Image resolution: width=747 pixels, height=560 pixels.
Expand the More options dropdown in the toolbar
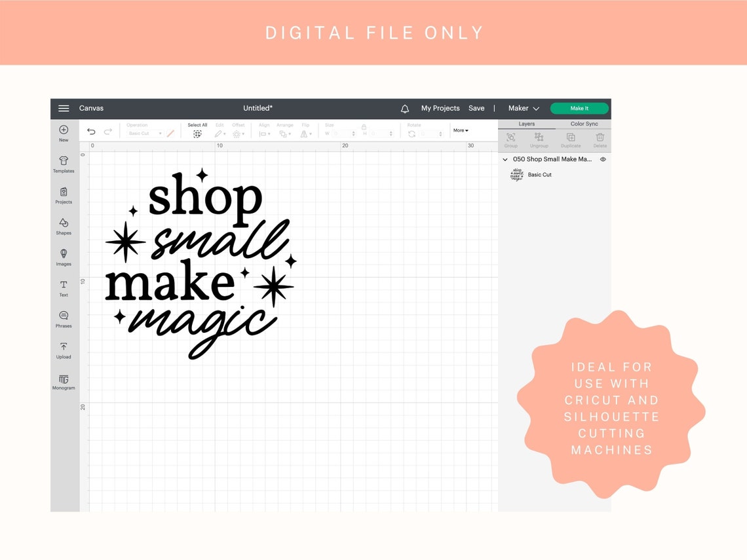tap(460, 130)
